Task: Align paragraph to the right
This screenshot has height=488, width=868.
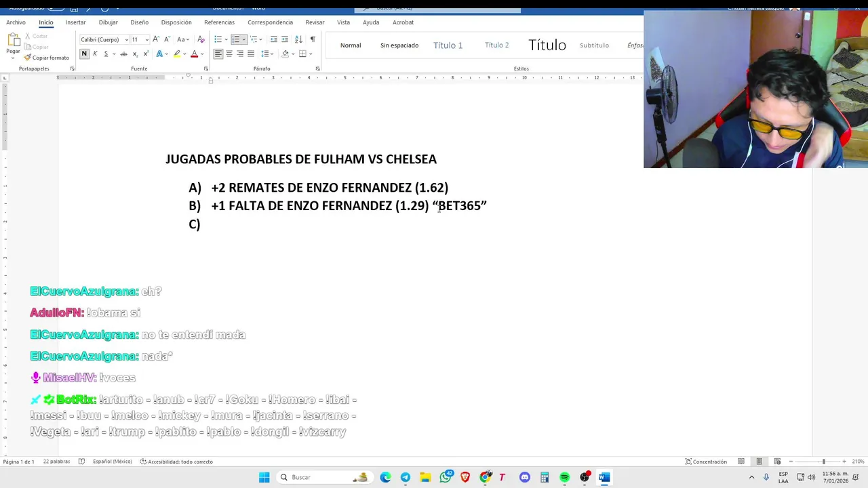Action: [x=240, y=54]
